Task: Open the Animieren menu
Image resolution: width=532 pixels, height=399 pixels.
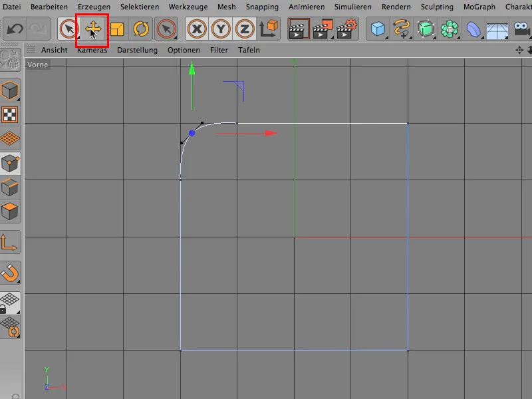Action: pos(307,7)
